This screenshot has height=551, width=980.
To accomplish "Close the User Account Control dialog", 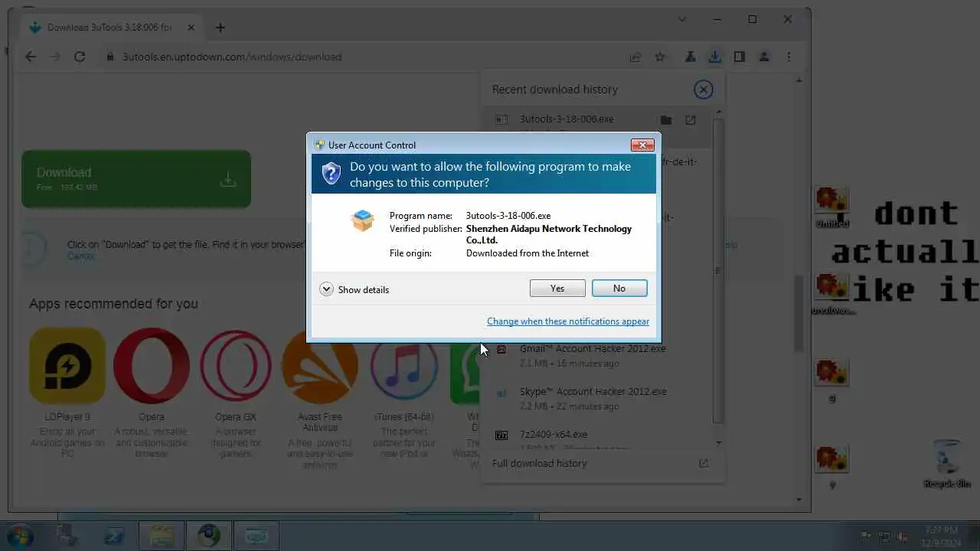I will [x=642, y=145].
